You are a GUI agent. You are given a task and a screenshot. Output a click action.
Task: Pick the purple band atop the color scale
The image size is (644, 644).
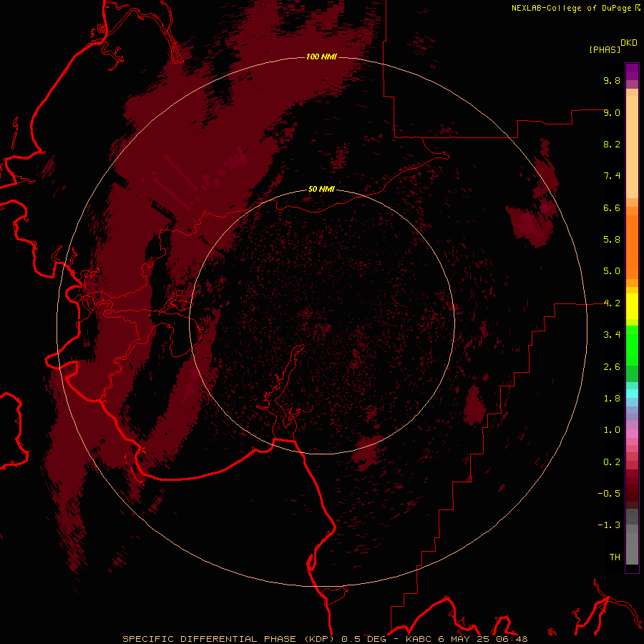click(x=632, y=72)
